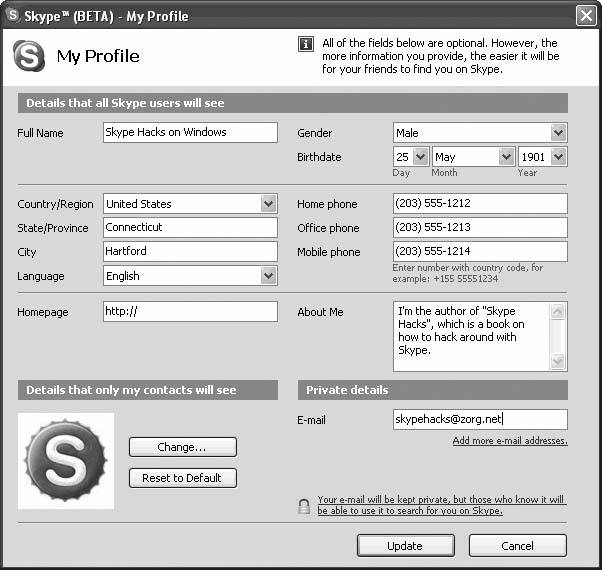Image resolution: width=602 pixels, height=570 pixels.
Task: Click 'Details that only my contacts will see' header
Action: pos(147,390)
